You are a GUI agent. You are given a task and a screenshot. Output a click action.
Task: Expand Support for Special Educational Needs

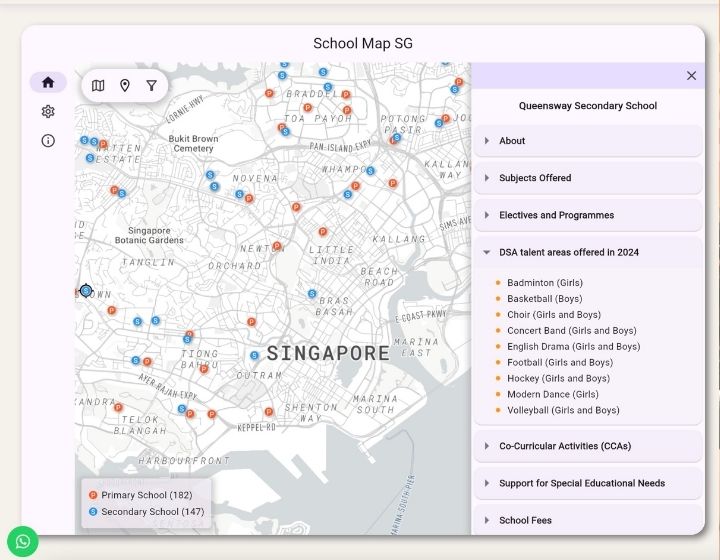[588, 483]
